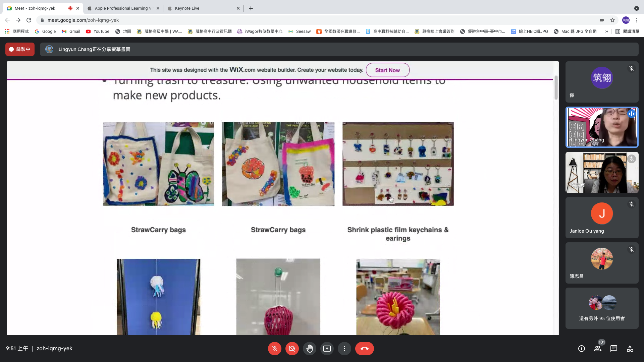Toggle the microphone mute button
Viewport: 644px width, 362px height.
pyautogui.click(x=274, y=349)
